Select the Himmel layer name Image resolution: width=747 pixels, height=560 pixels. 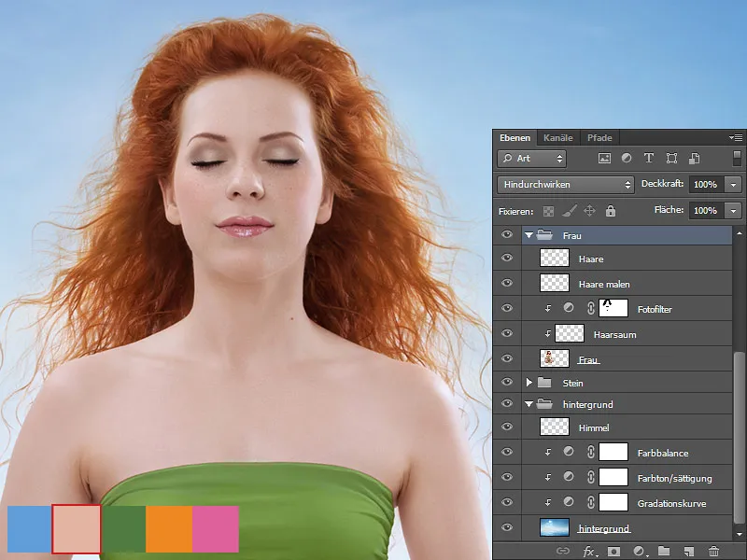pyautogui.click(x=594, y=428)
